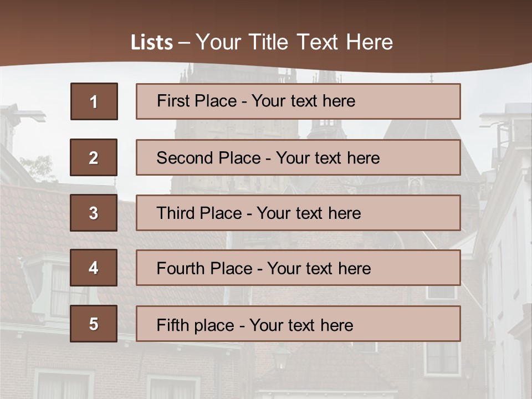Click the words Fourth Place
The image size is (532, 399).
[x=204, y=268]
